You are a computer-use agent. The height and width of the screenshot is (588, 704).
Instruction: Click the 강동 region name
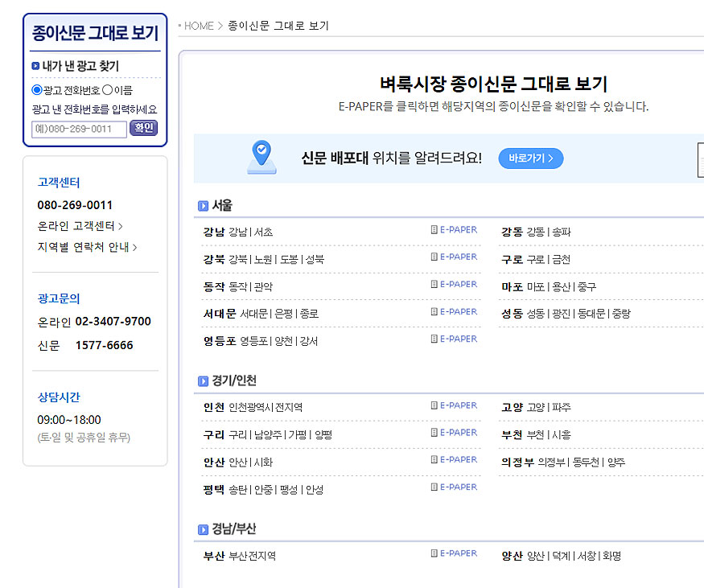[513, 232]
